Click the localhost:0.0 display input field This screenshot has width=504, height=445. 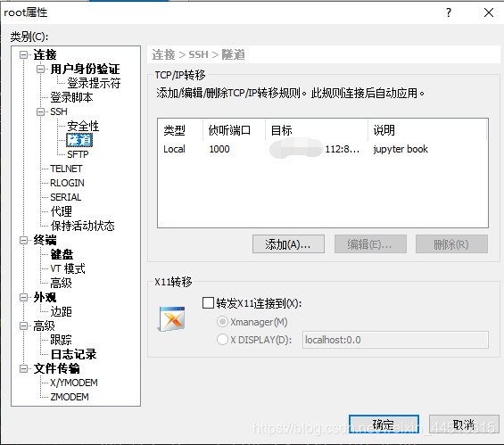pyautogui.click(x=395, y=340)
